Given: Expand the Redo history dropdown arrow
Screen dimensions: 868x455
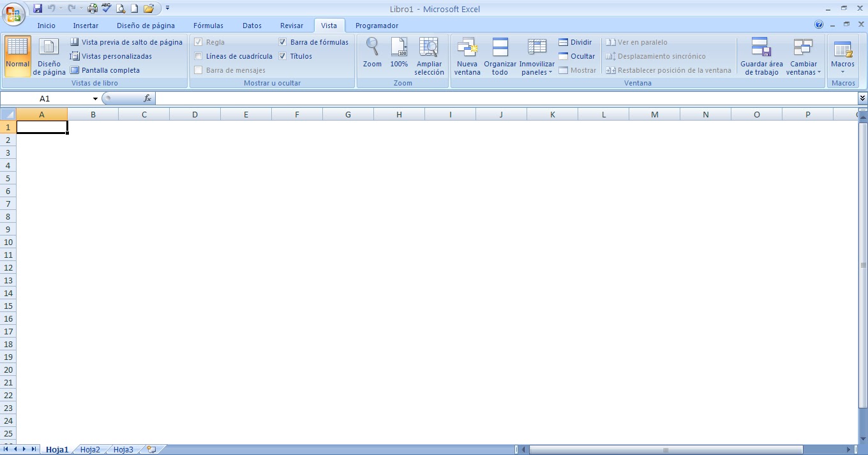Looking at the screenshot, I should click(x=81, y=9).
